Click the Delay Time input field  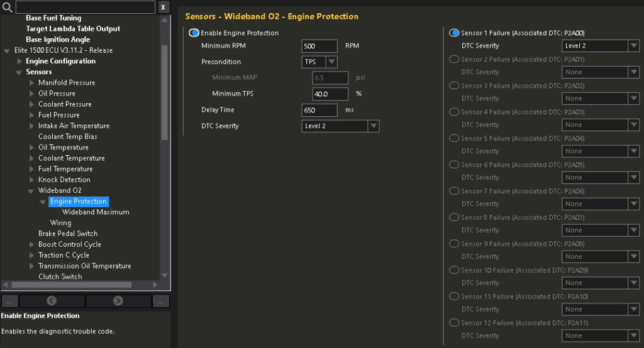[319, 110]
